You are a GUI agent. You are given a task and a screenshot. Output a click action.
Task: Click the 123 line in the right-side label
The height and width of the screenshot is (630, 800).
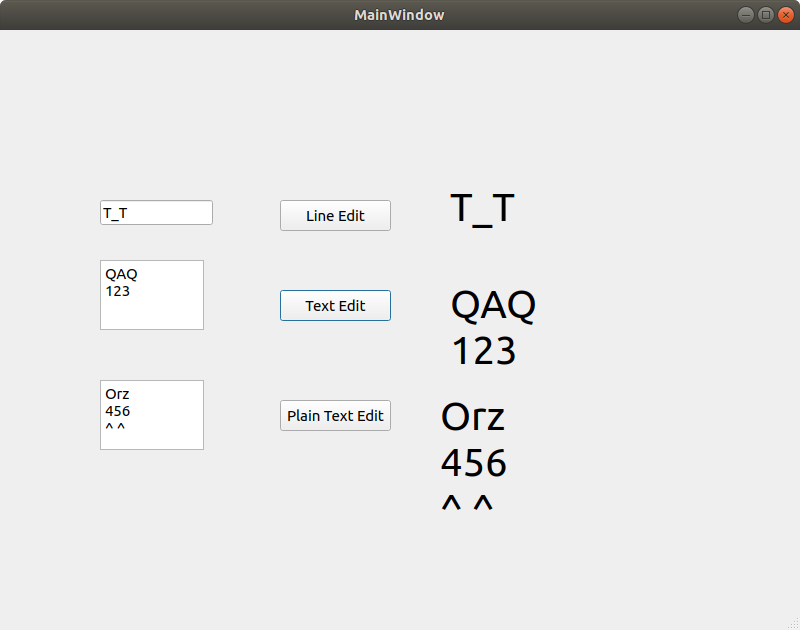[484, 351]
